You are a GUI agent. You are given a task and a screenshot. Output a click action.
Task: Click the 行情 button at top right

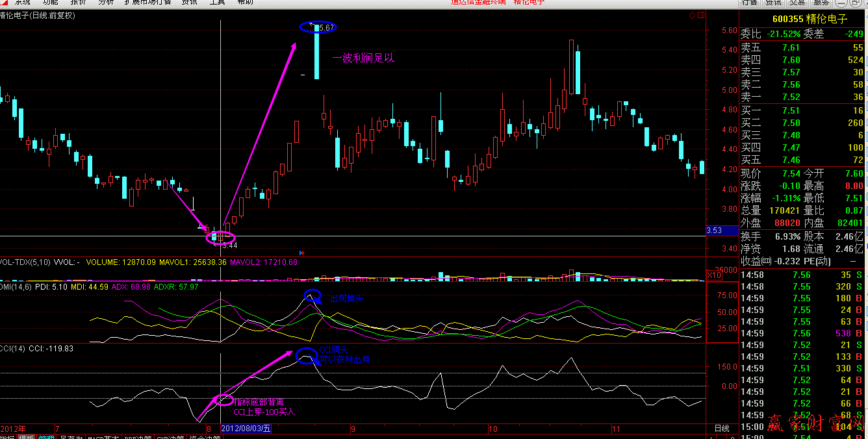pyautogui.click(x=749, y=3)
